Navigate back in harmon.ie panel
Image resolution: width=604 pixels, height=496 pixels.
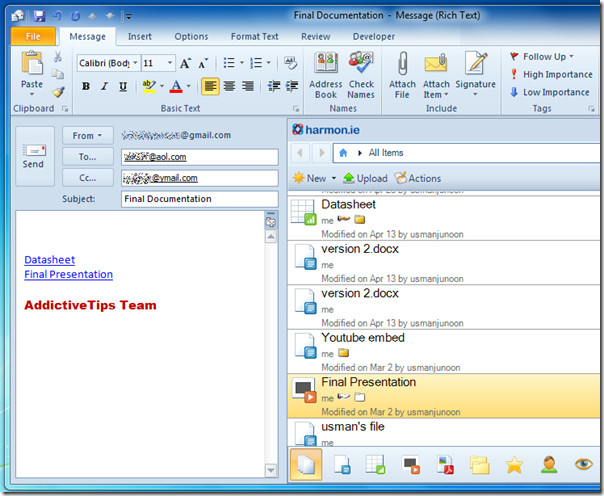pyautogui.click(x=300, y=153)
